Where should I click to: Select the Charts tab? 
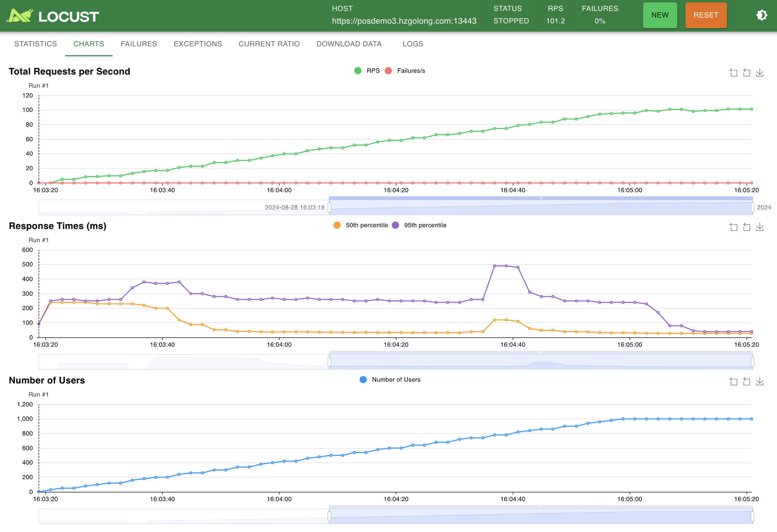[89, 44]
